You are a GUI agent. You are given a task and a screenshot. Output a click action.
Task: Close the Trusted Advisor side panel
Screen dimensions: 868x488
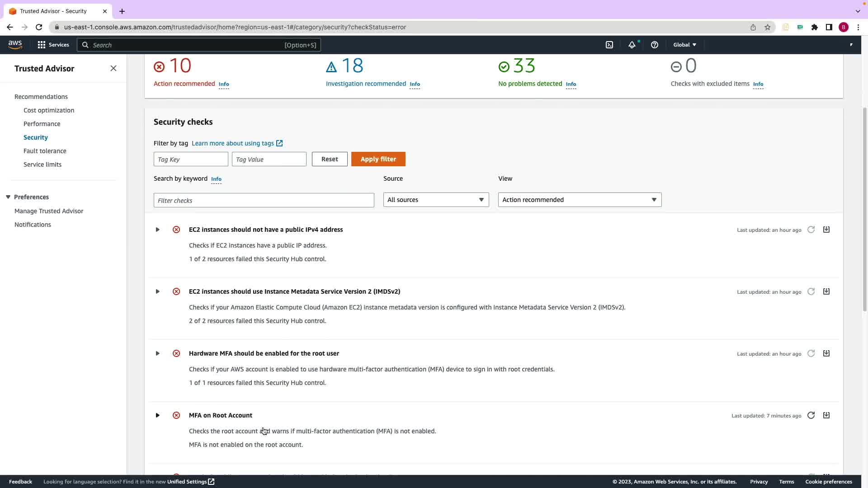click(x=113, y=68)
